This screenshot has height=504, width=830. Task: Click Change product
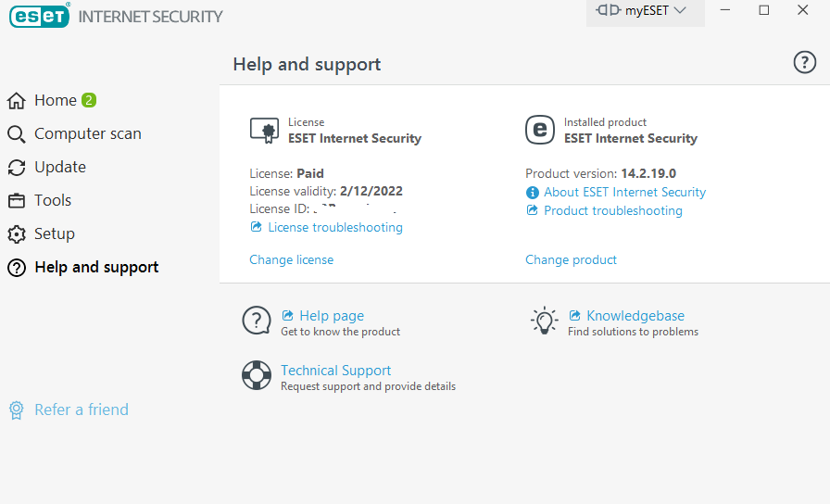point(572,259)
